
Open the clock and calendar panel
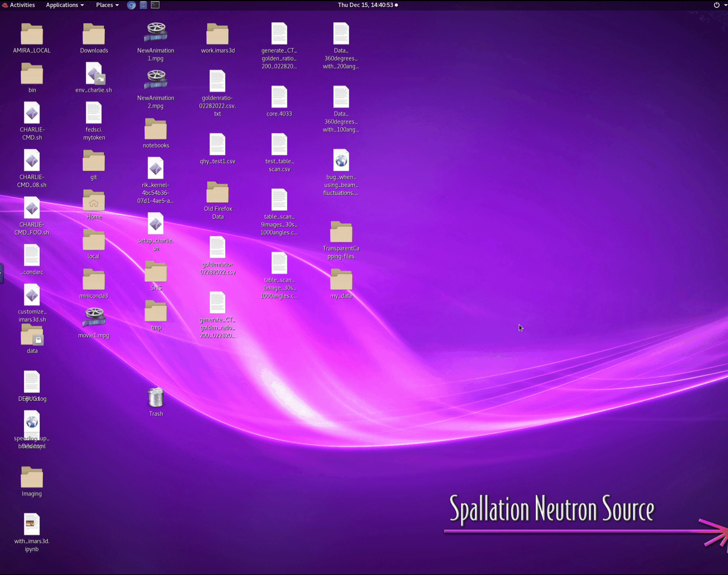tap(367, 5)
